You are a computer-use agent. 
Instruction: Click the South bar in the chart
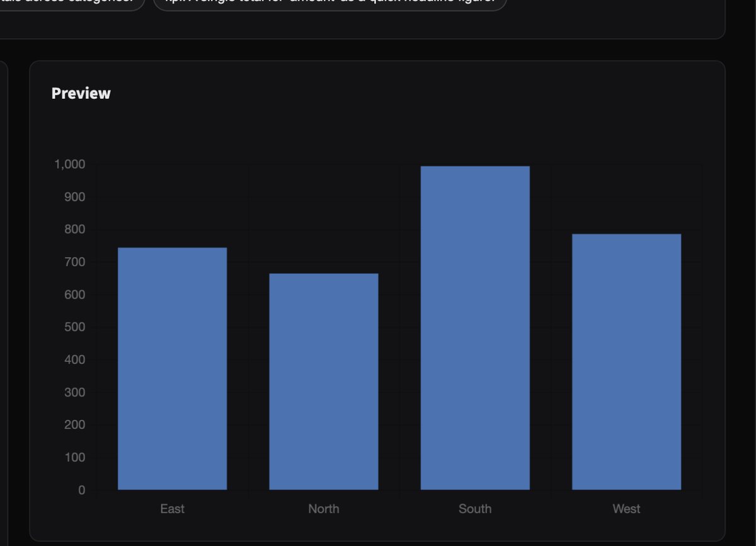click(475, 328)
